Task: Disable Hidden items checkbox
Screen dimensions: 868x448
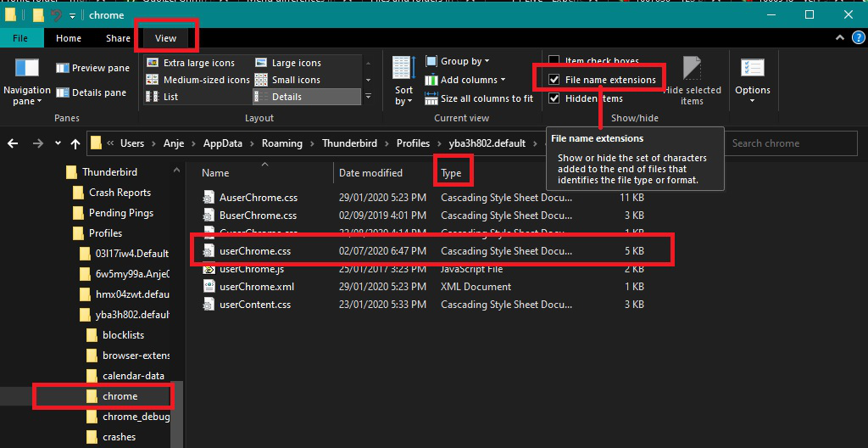Action: pos(554,98)
